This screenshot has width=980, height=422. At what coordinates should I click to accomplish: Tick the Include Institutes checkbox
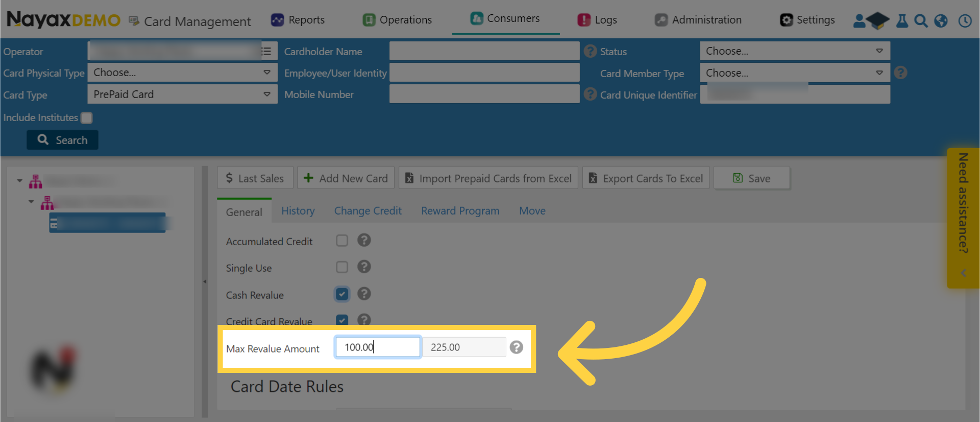pyautogui.click(x=87, y=118)
